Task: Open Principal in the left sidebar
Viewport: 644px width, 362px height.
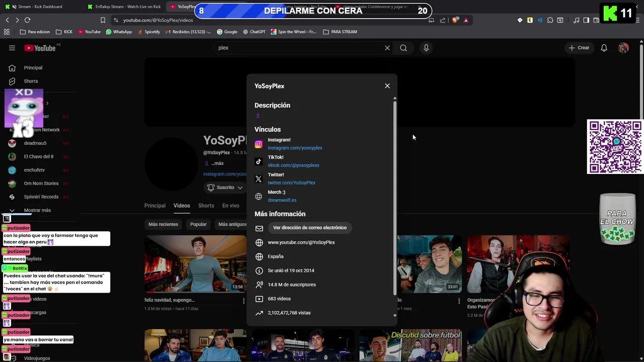Action: click(x=33, y=68)
